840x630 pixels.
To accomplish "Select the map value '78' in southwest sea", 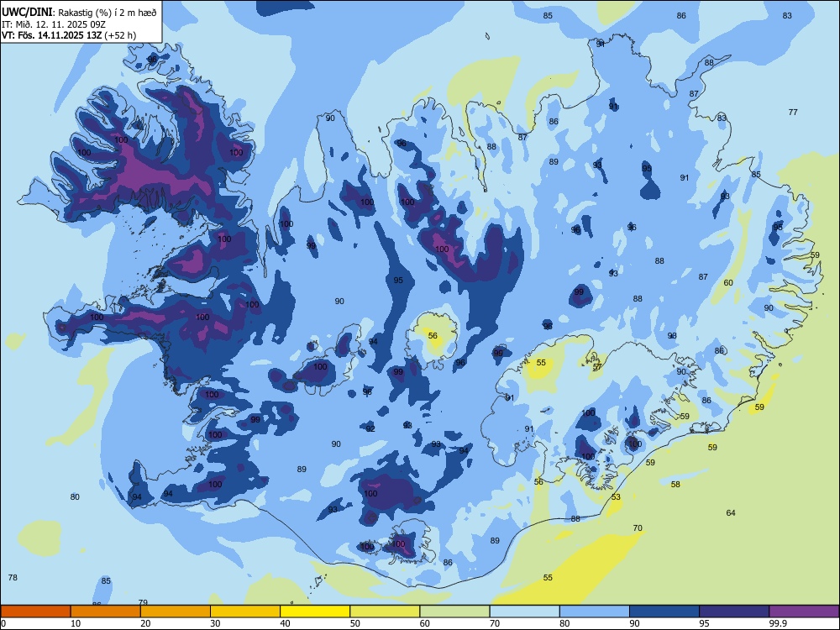I will tap(13, 578).
